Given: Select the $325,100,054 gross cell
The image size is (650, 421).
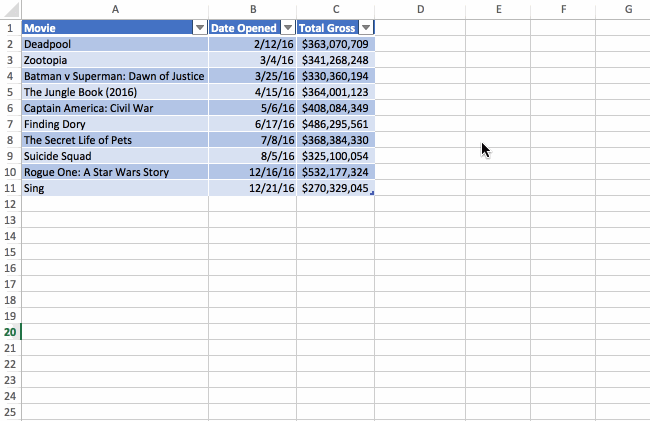Looking at the screenshot, I should (x=336, y=156).
